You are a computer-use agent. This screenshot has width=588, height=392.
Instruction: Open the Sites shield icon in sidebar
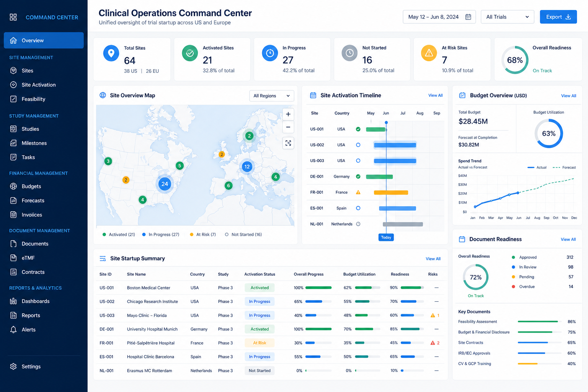tap(13, 70)
